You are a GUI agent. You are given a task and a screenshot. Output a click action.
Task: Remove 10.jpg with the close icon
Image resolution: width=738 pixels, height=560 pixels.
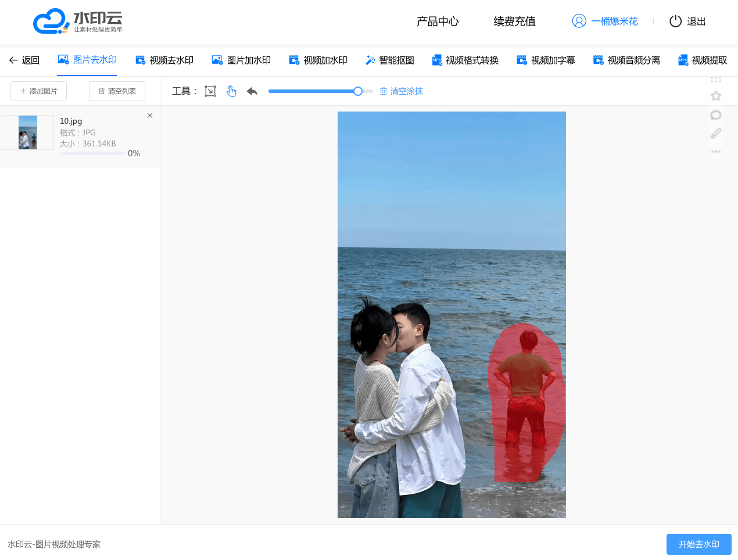click(x=150, y=116)
